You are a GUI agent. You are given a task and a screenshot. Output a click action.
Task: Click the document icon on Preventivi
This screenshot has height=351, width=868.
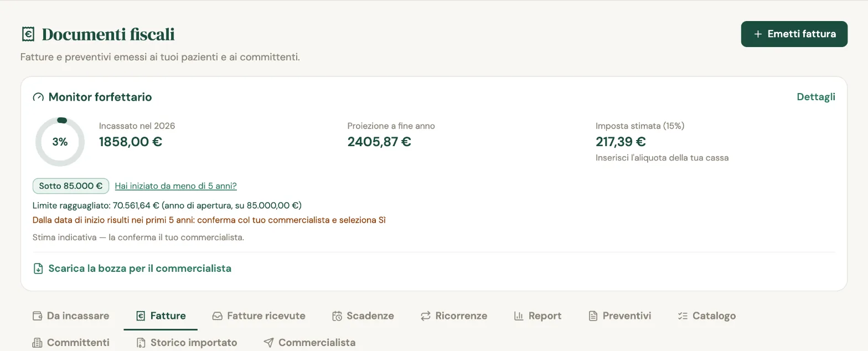tap(593, 316)
